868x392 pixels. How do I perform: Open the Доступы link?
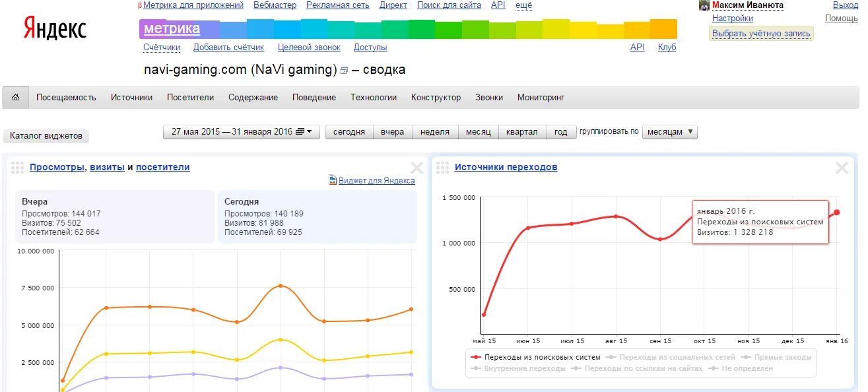click(370, 48)
